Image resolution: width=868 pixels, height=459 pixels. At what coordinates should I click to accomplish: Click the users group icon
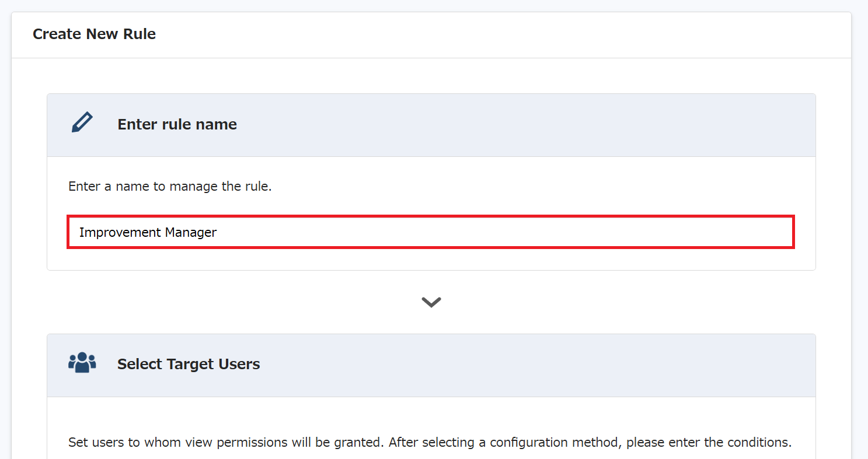[x=82, y=362]
